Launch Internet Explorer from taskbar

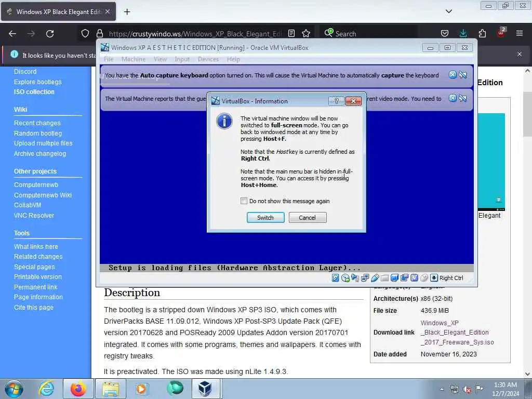click(46, 389)
